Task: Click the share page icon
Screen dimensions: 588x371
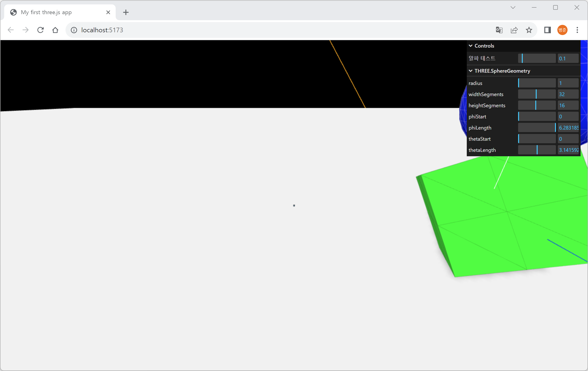Action: (514, 30)
